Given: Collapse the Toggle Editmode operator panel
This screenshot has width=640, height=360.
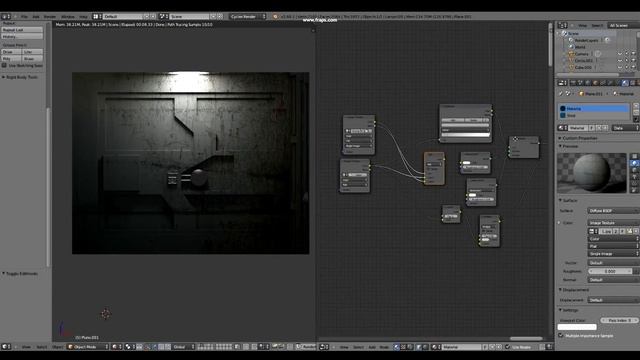Looking at the screenshot, I should click(x=20, y=273).
